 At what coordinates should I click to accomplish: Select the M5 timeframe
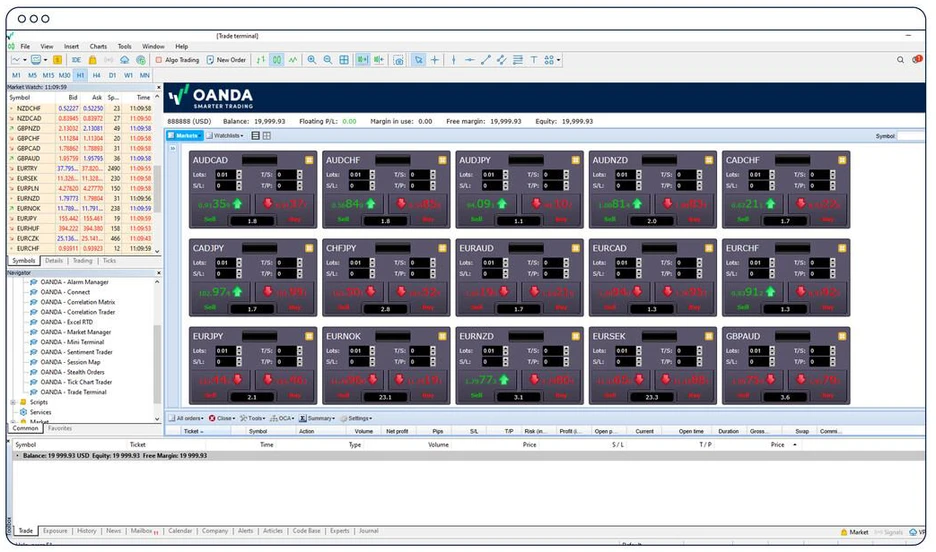(32, 75)
